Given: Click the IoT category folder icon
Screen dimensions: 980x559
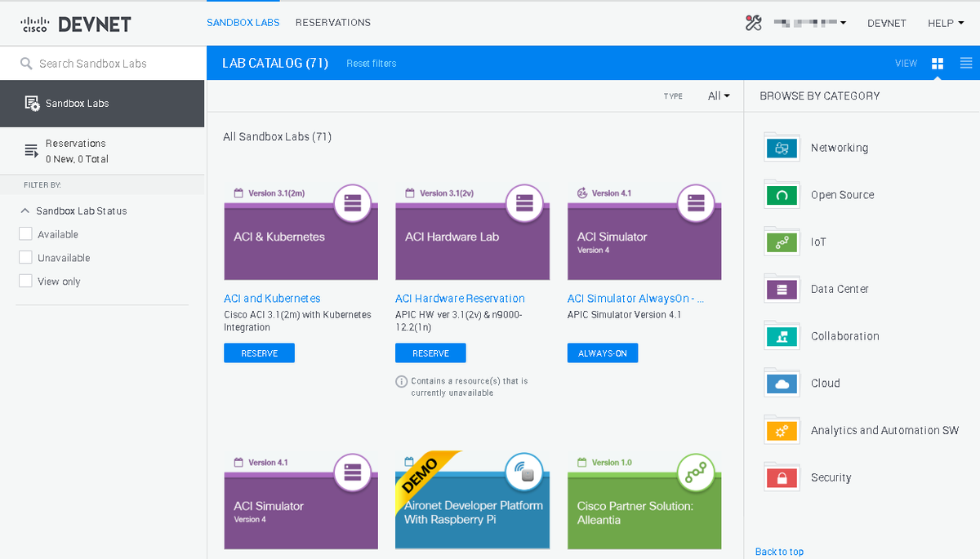Looking at the screenshot, I should tap(782, 242).
